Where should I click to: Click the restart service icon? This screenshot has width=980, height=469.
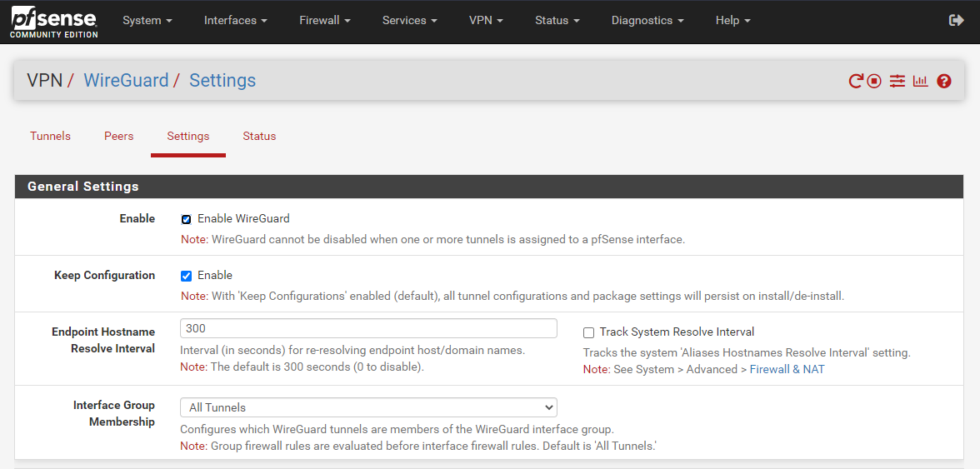click(856, 81)
